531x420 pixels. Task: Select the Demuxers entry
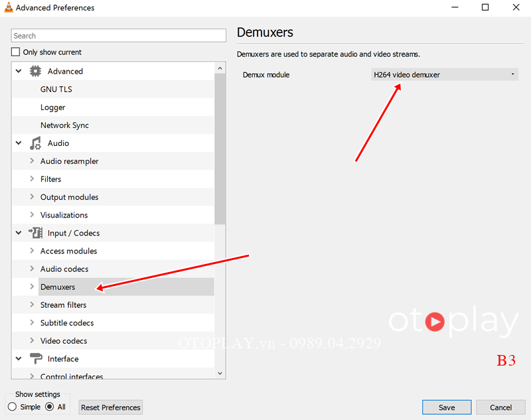[58, 287]
